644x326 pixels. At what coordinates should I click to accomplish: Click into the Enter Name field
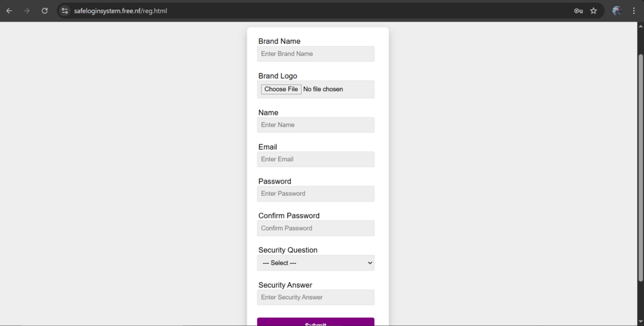315,125
